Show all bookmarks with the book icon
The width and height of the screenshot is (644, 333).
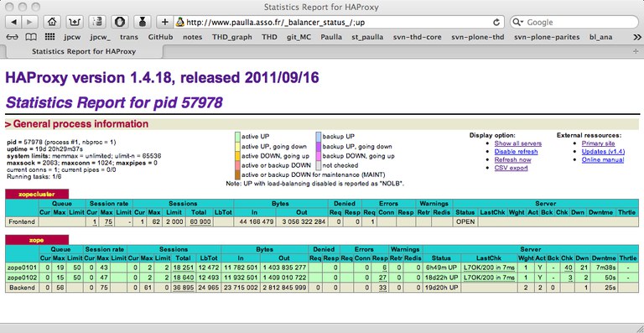coord(31,37)
